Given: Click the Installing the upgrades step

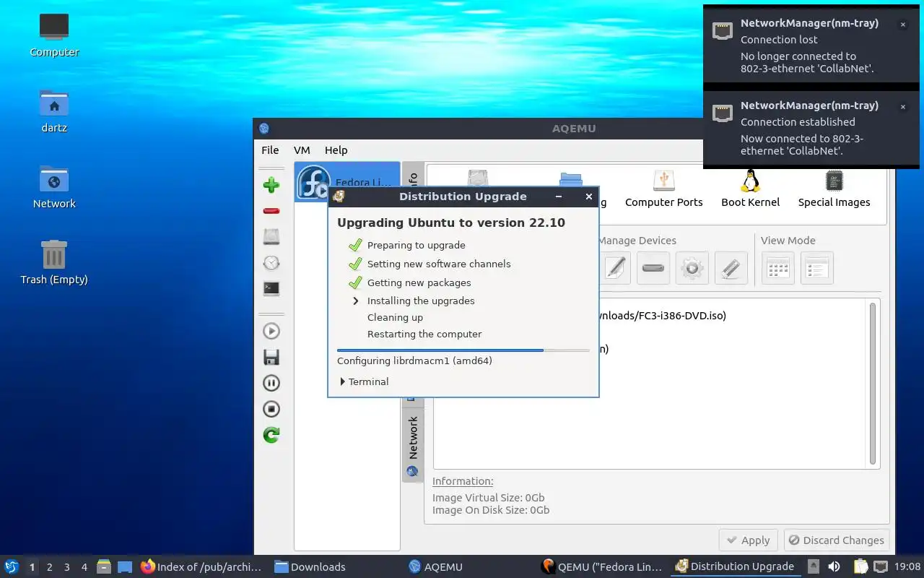Looking at the screenshot, I should point(421,301).
